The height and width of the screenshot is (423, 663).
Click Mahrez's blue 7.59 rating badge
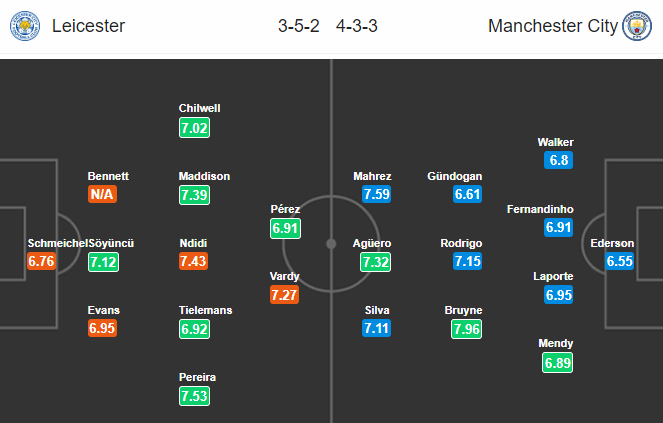click(376, 194)
